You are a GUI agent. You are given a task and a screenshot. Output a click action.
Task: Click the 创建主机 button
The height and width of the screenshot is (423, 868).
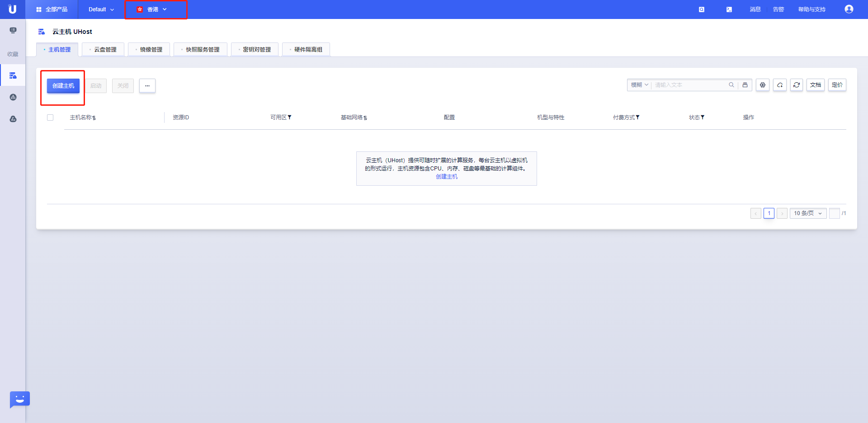pos(62,85)
